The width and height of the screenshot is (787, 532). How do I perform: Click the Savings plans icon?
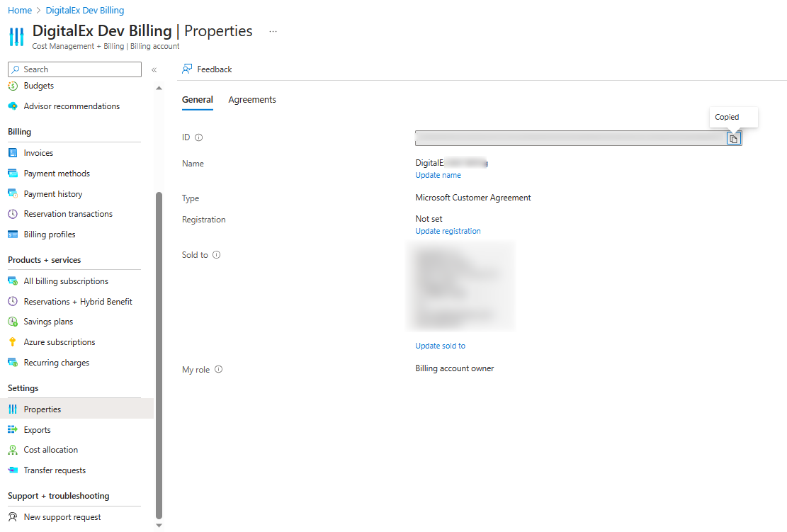pos(12,322)
